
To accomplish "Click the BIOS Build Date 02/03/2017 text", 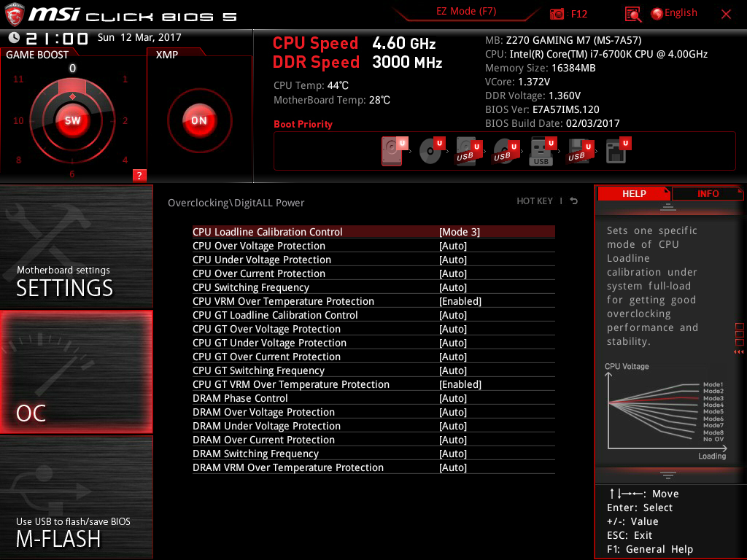I will pos(552,123).
